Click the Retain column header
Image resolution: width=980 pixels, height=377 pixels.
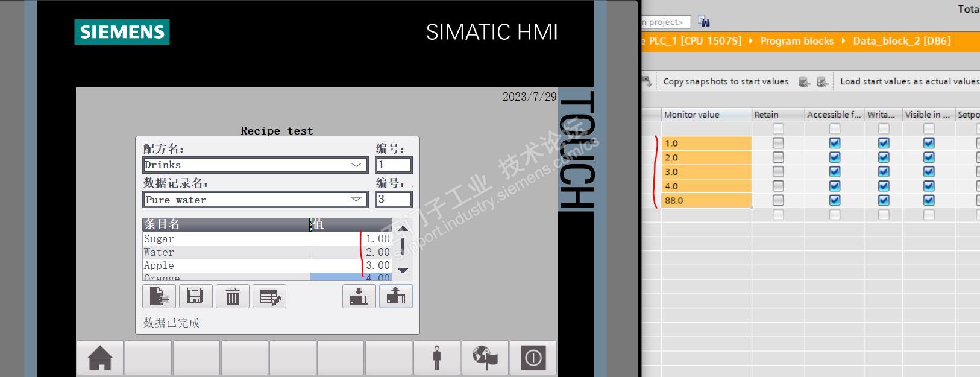(x=778, y=115)
